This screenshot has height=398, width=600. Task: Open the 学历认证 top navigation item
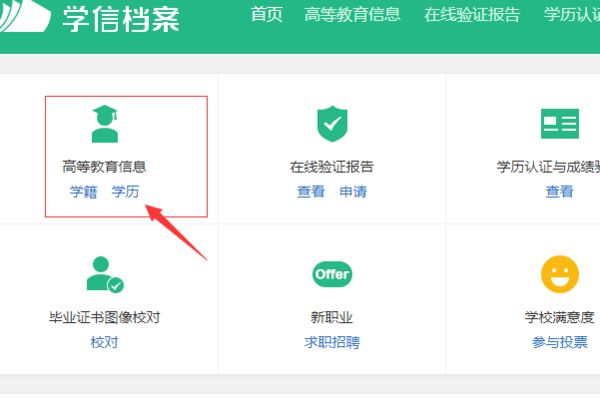pyautogui.click(x=572, y=15)
